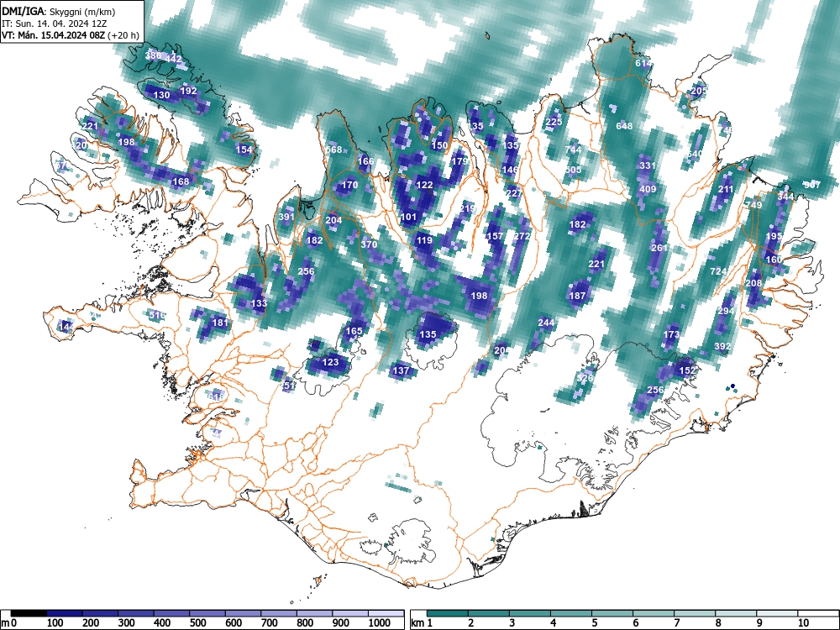This screenshot has height=630, width=840.
Task: Click the map value 204
Action: point(333,220)
